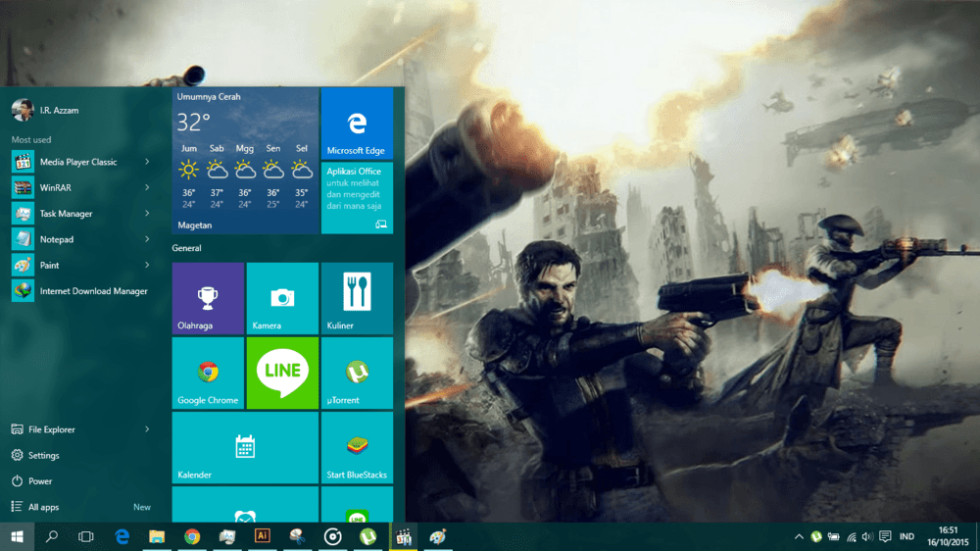
Task: Open taskbar search magnifier
Action: [51, 536]
